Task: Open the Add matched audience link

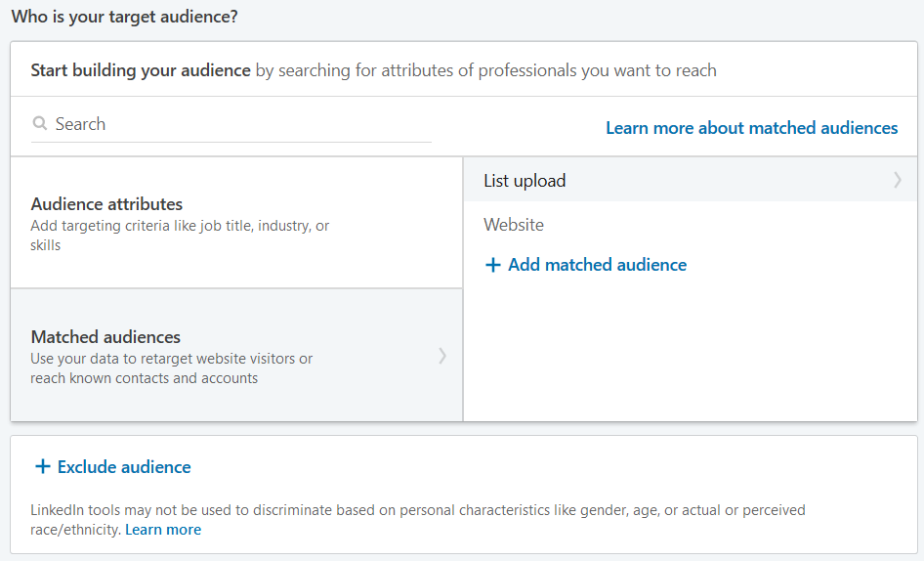Action: click(597, 265)
